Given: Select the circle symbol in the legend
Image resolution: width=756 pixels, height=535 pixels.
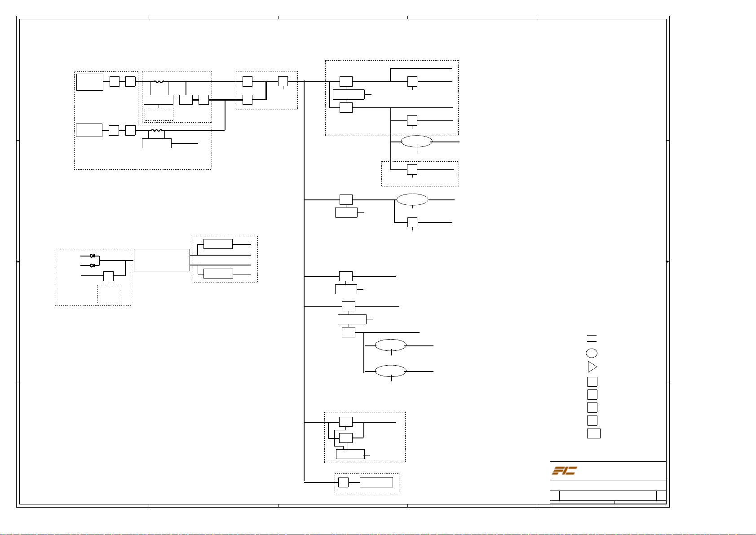Looking at the screenshot, I should pyautogui.click(x=592, y=353).
